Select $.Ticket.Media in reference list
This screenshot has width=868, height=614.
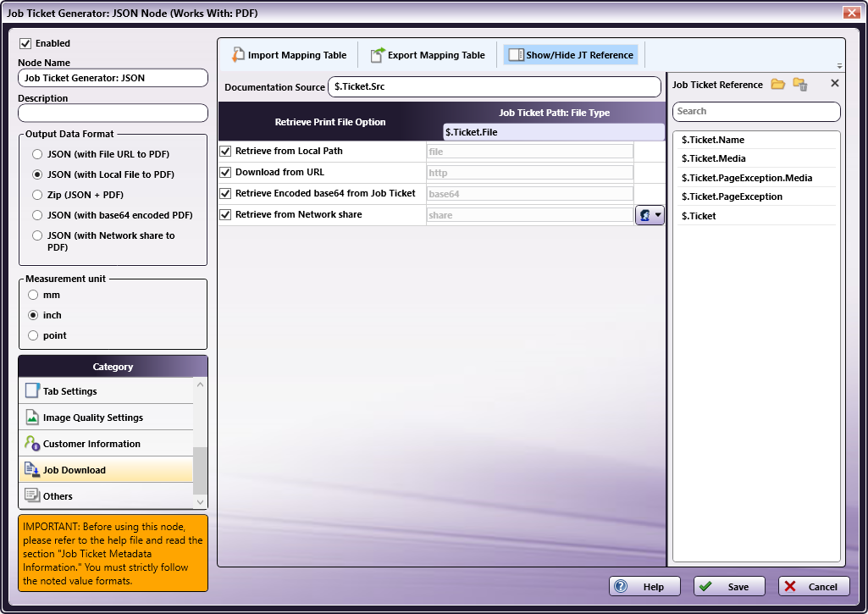tap(756, 158)
